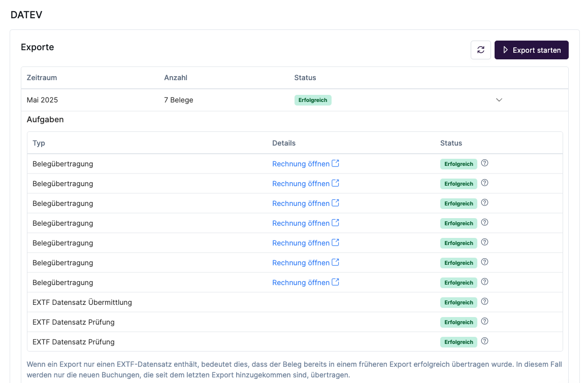Click Status header of the Exporte table
The width and height of the screenshot is (588, 383).
305,78
